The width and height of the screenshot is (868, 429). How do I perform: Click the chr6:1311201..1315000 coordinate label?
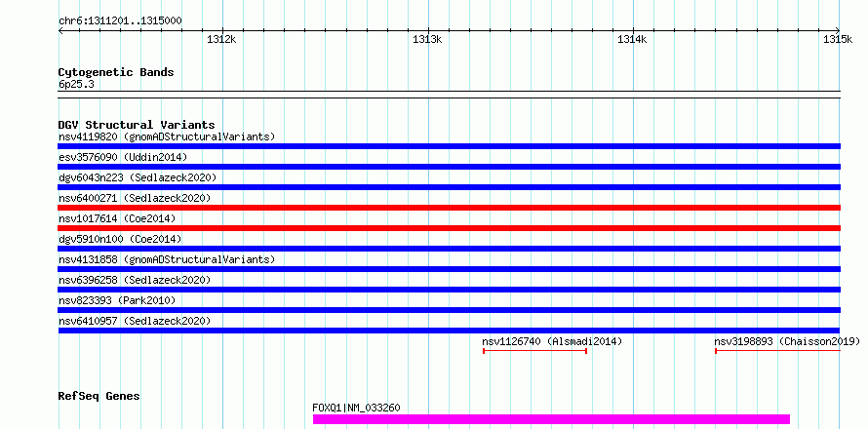(x=120, y=21)
